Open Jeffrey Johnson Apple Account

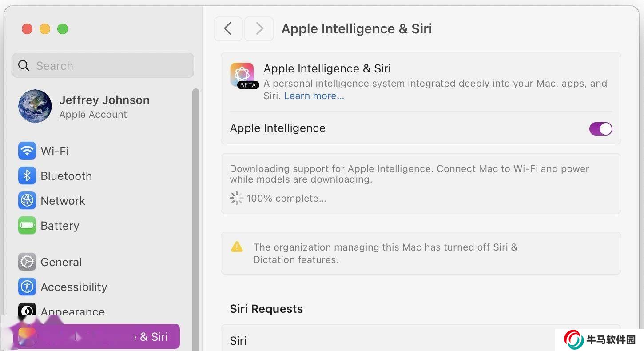click(x=104, y=107)
